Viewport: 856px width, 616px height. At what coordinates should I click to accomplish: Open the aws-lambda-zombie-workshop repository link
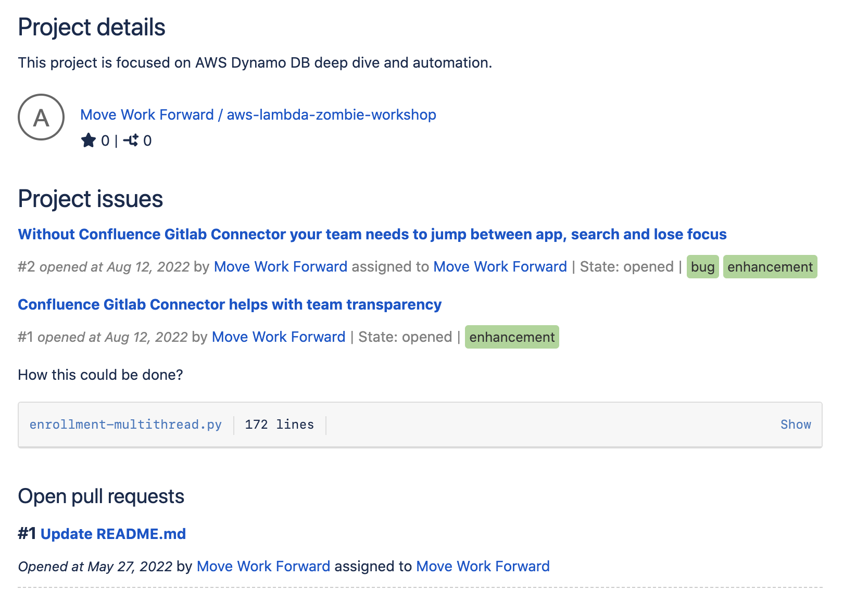click(331, 114)
